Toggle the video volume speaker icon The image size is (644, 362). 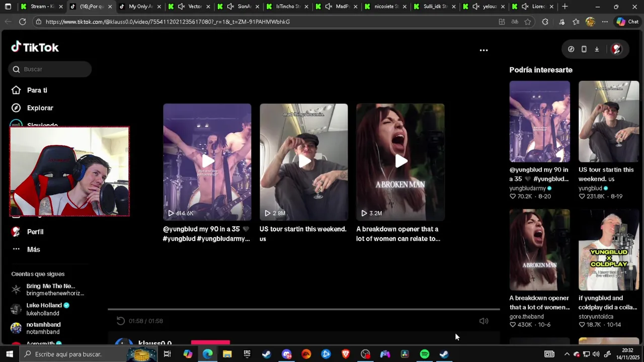click(484, 321)
